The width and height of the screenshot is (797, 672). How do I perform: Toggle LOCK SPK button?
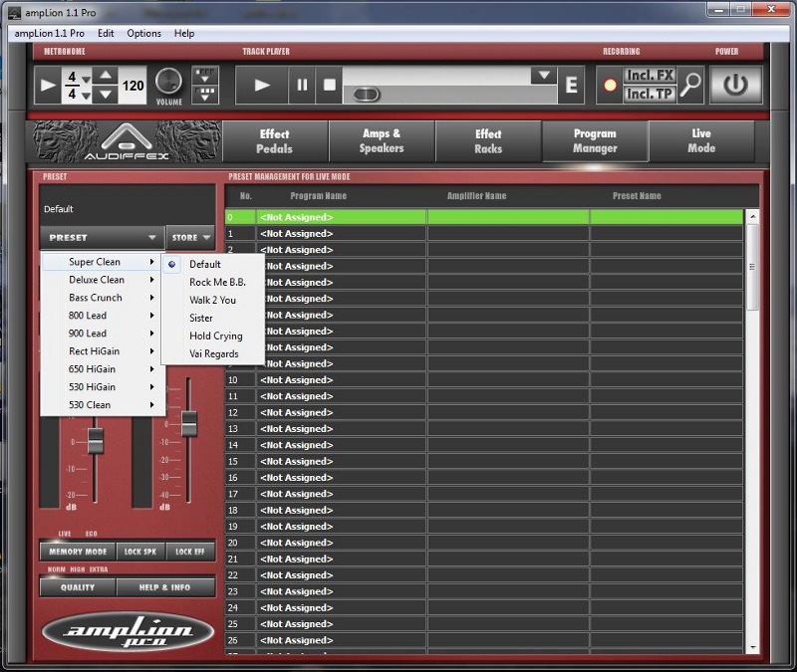click(140, 552)
